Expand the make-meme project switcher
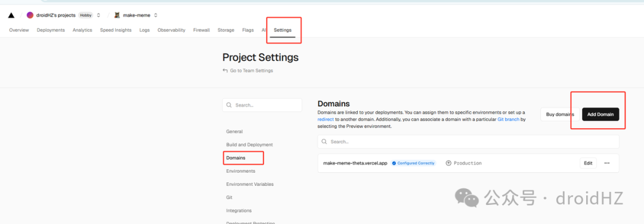Screen dimensions: 644x224 pos(156,15)
